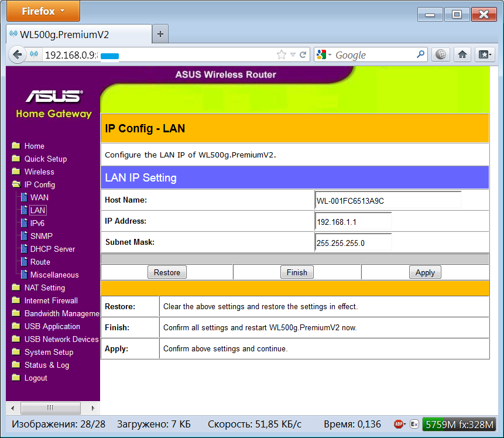
Task: Click the search magnifier icon
Action: 420,54
